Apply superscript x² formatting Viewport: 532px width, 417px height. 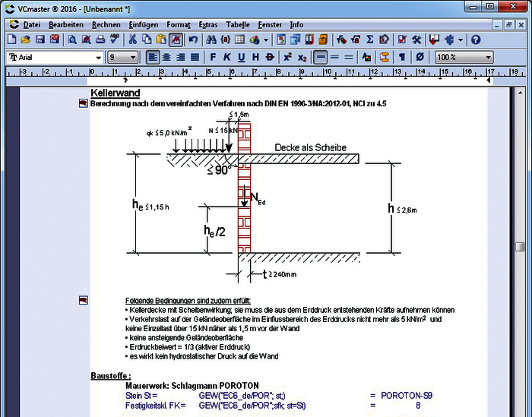(x=288, y=57)
